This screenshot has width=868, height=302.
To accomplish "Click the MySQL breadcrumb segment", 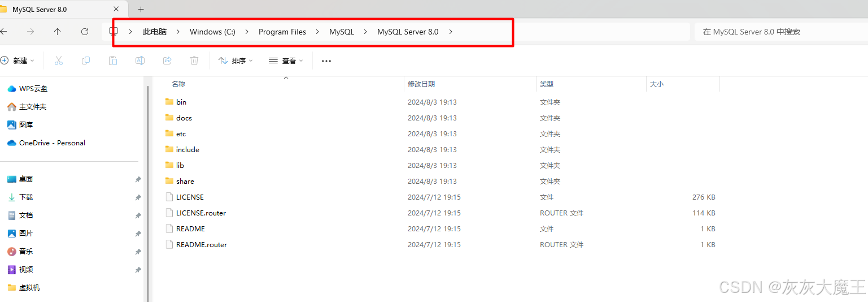I will pos(342,32).
